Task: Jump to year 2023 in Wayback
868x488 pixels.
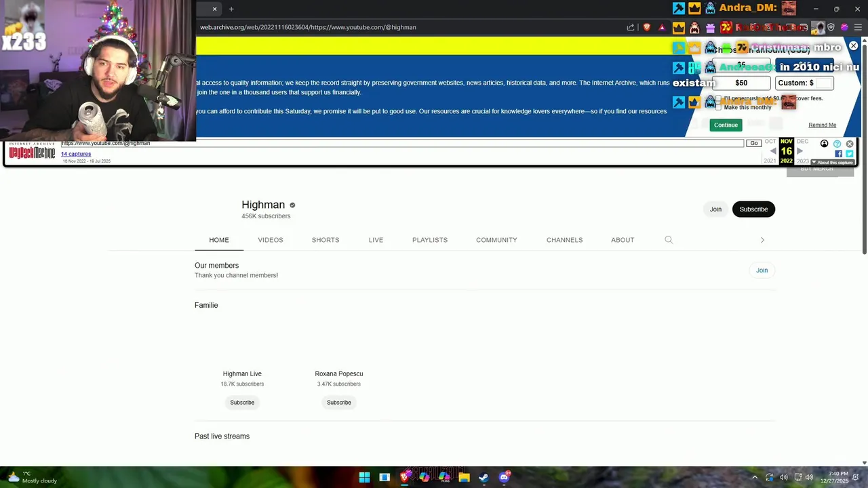Action: (x=802, y=161)
